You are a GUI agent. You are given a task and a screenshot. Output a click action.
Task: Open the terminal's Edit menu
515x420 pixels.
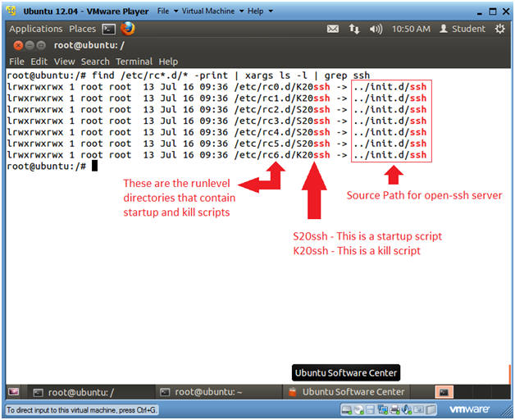[39, 62]
